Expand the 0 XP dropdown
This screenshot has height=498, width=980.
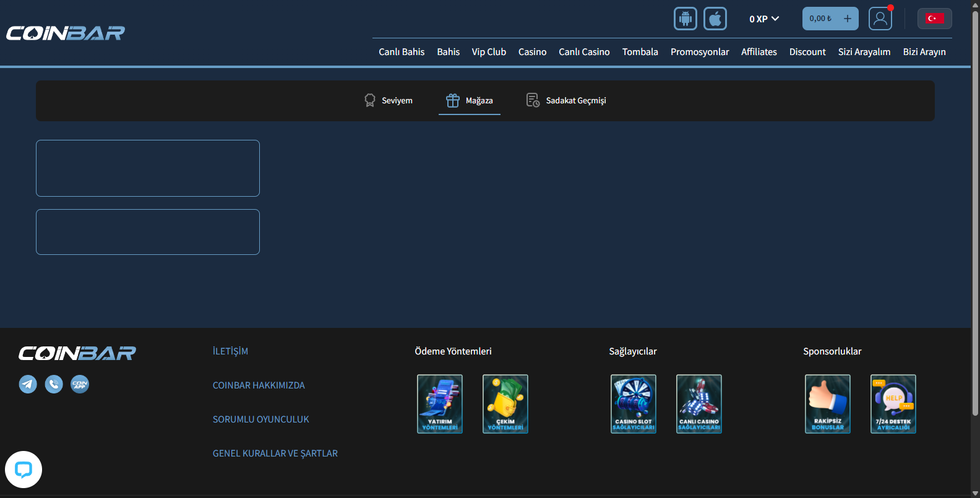coord(764,19)
